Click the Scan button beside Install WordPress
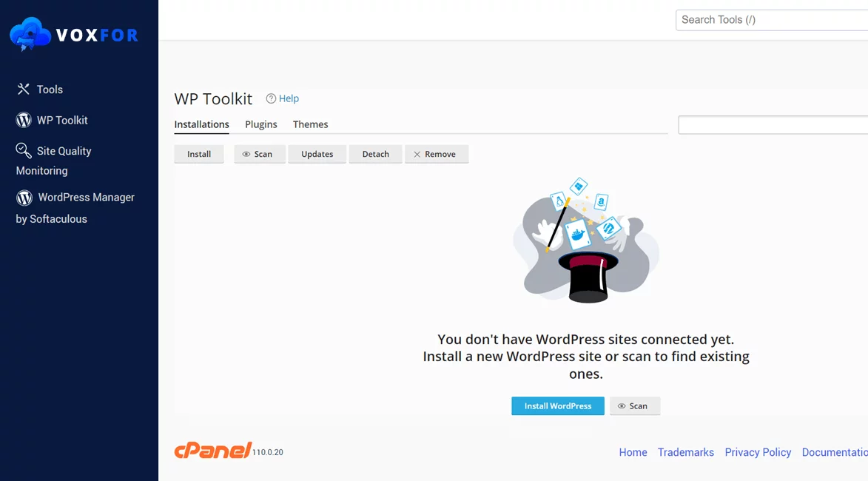The height and width of the screenshot is (481, 868). [635, 406]
